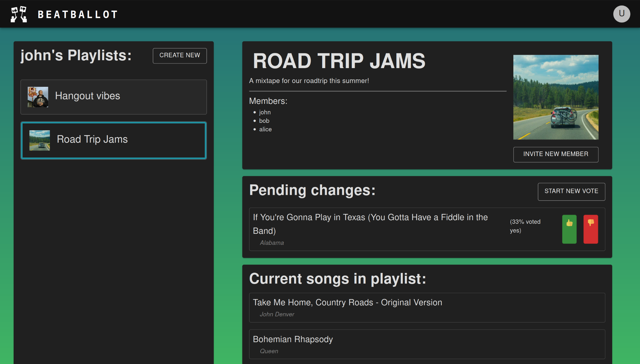The width and height of the screenshot is (640, 364).
Task: Vote thumbs down on pending song
Action: tap(590, 229)
